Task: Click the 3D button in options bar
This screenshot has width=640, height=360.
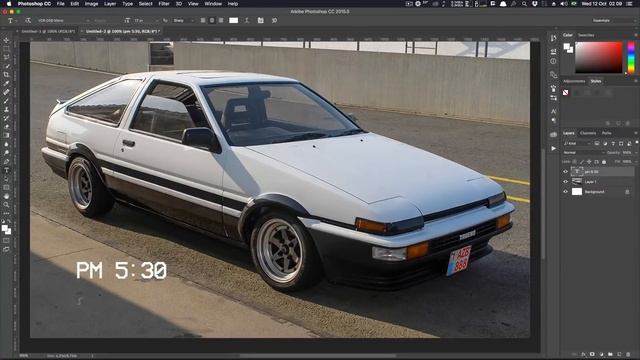Action: 274,20
